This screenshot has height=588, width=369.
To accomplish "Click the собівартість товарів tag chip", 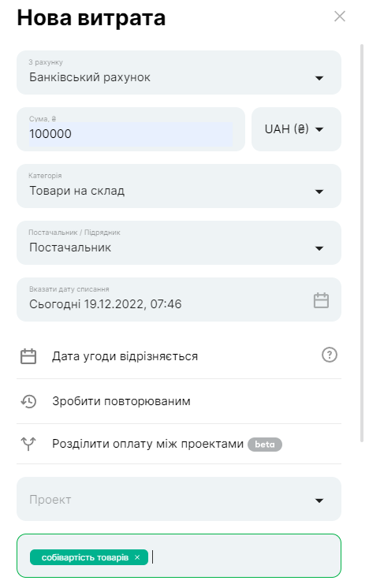I will coord(89,557).
